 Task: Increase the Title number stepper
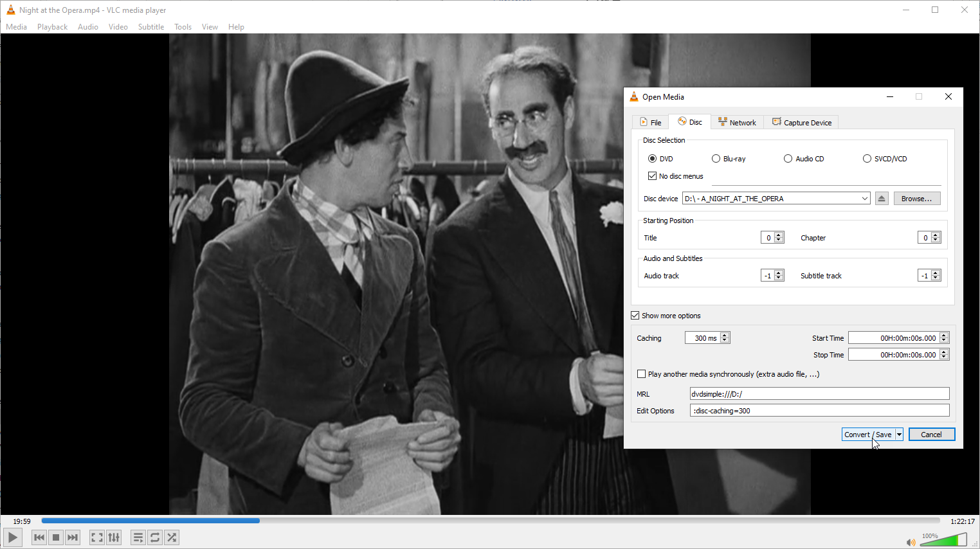pyautogui.click(x=779, y=235)
